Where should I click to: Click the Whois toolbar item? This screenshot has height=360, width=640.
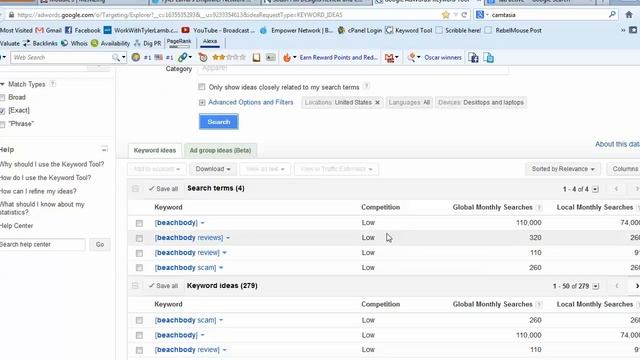tap(74, 43)
